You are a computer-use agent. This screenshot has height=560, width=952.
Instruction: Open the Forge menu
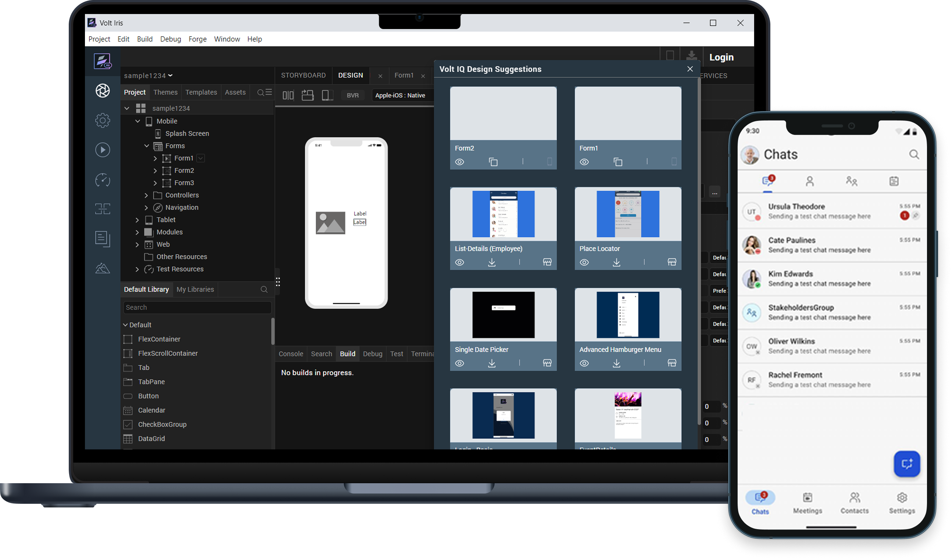coord(197,39)
